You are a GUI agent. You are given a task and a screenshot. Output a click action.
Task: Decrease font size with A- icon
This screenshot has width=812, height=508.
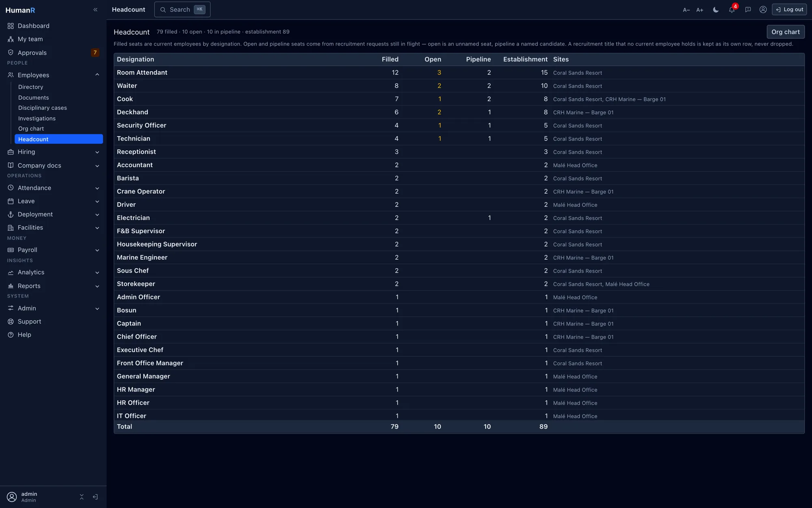point(686,10)
